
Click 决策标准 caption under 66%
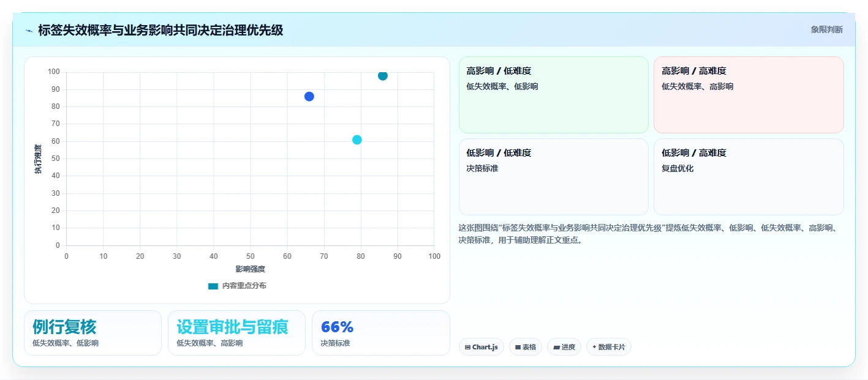pyautogui.click(x=335, y=343)
